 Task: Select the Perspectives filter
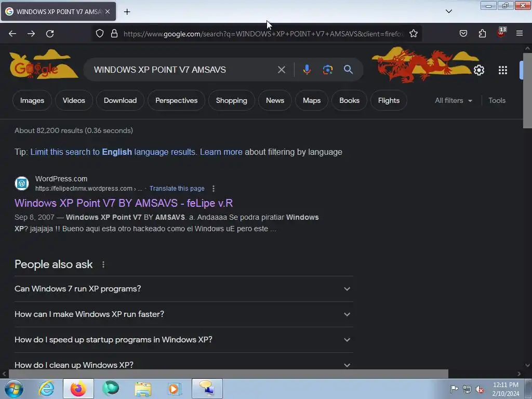click(177, 100)
